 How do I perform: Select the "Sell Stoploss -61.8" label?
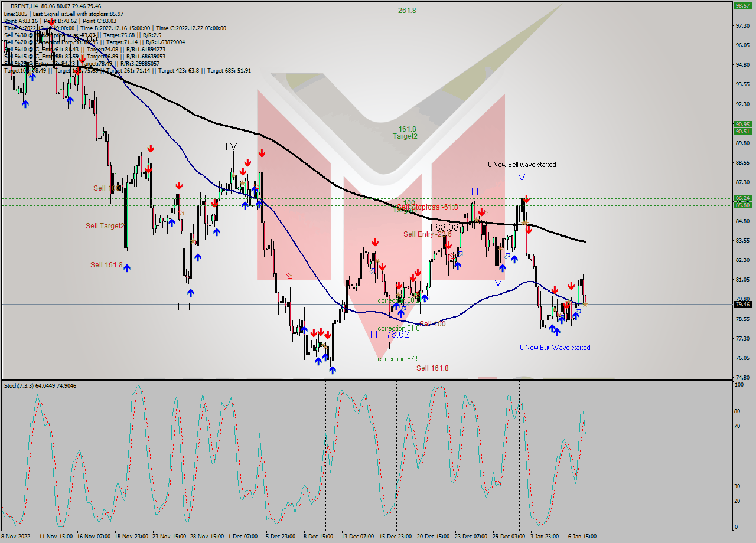pos(428,207)
